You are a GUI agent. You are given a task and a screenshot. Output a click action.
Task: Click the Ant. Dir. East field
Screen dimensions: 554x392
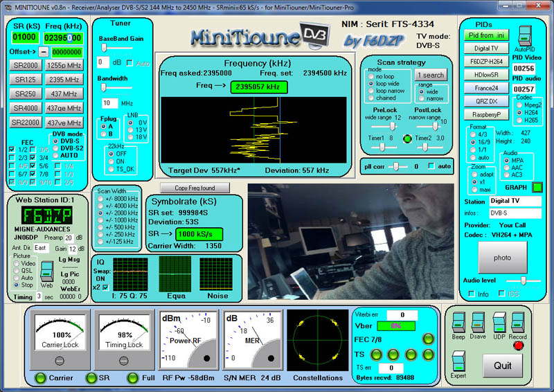[41, 248]
